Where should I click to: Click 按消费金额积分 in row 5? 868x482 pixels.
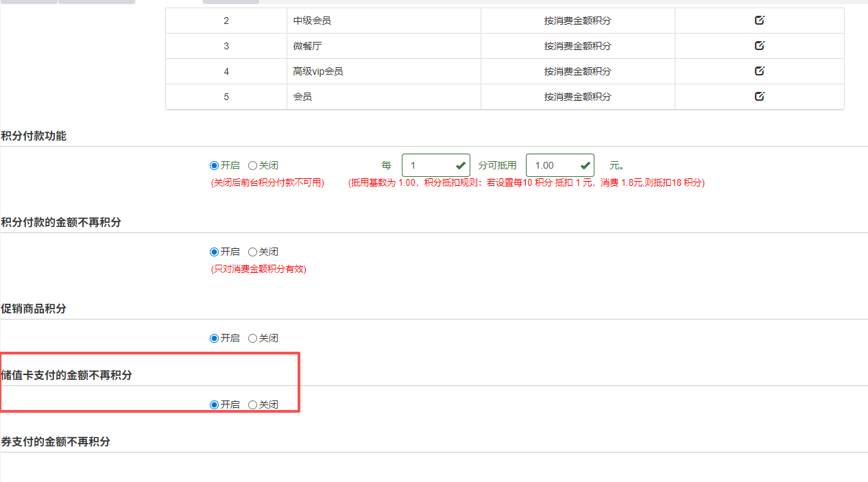[577, 97]
